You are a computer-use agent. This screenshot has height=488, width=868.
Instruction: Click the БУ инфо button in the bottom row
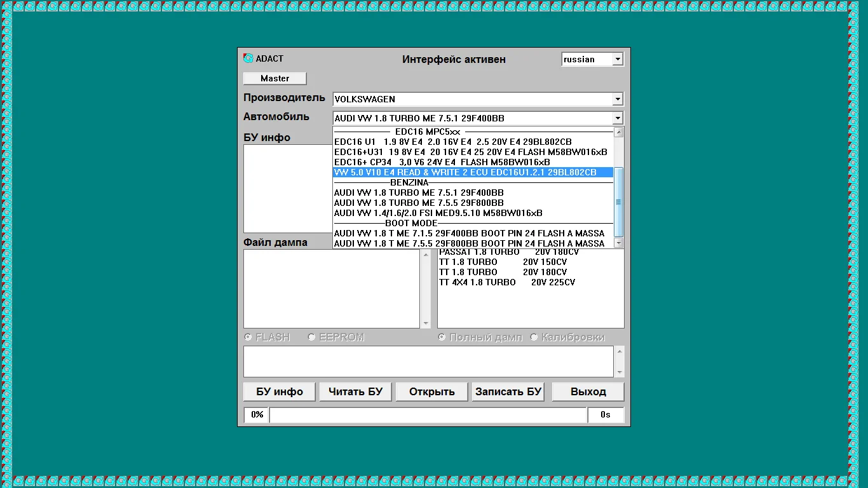(280, 391)
